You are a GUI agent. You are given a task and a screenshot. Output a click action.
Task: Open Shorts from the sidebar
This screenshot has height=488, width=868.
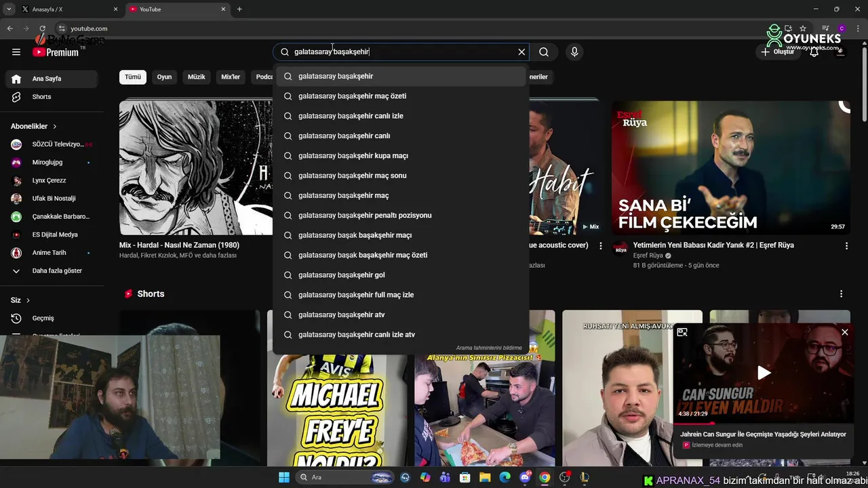coord(52,97)
